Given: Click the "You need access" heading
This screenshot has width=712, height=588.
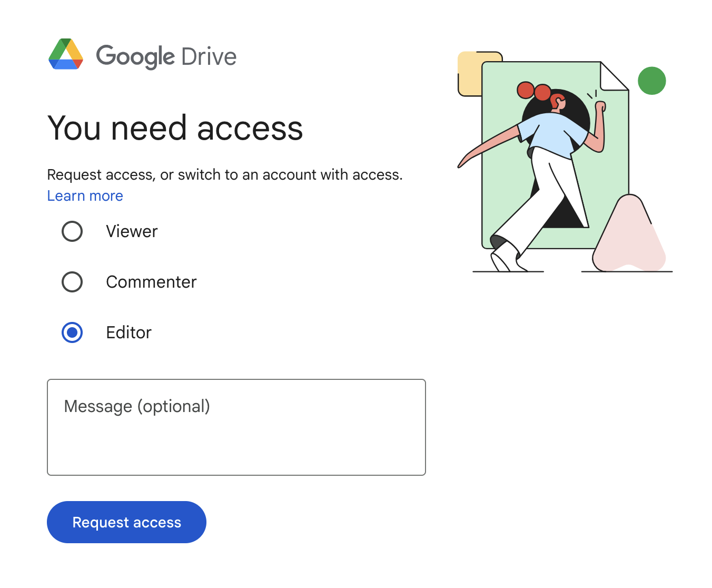Looking at the screenshot, I should click(175, 128).
